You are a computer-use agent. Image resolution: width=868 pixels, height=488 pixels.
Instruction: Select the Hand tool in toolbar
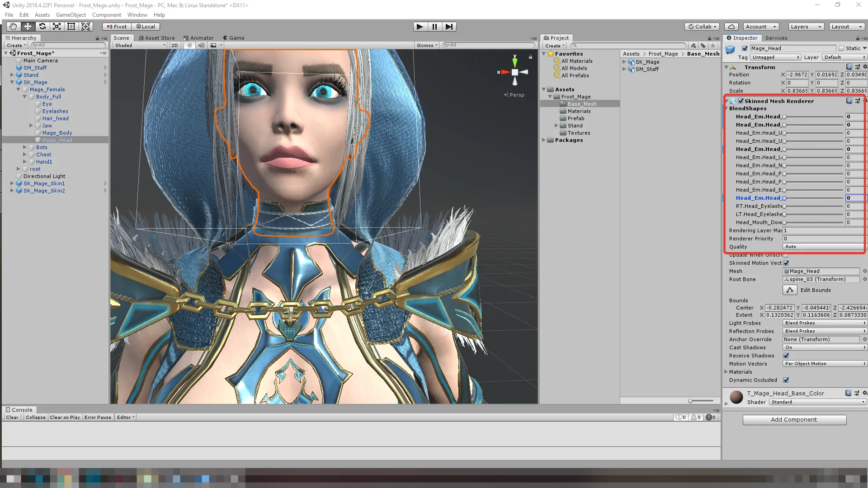[x=13, y=27]
